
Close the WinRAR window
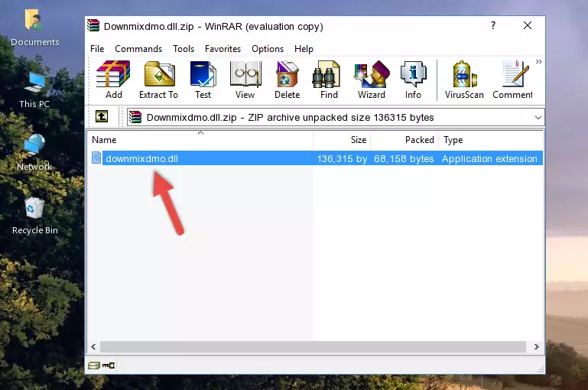pos(528,25)
